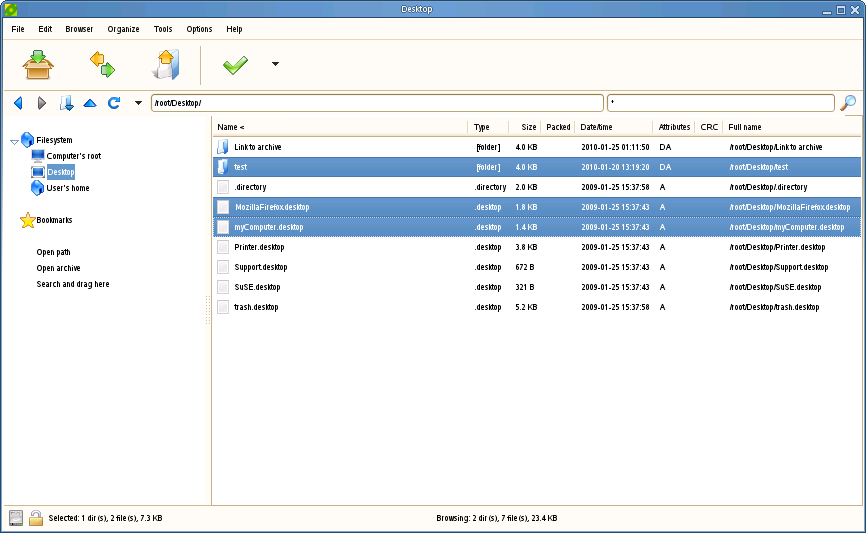Open dropdown arrow beside the Test checkmark
Screen dimensions: 866x533
point(275,65)
